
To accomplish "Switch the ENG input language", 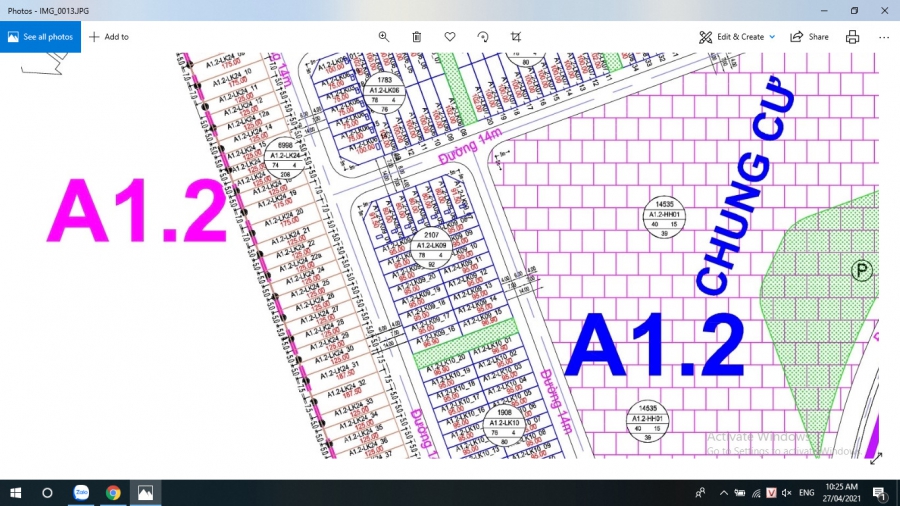I will [807, 493].
